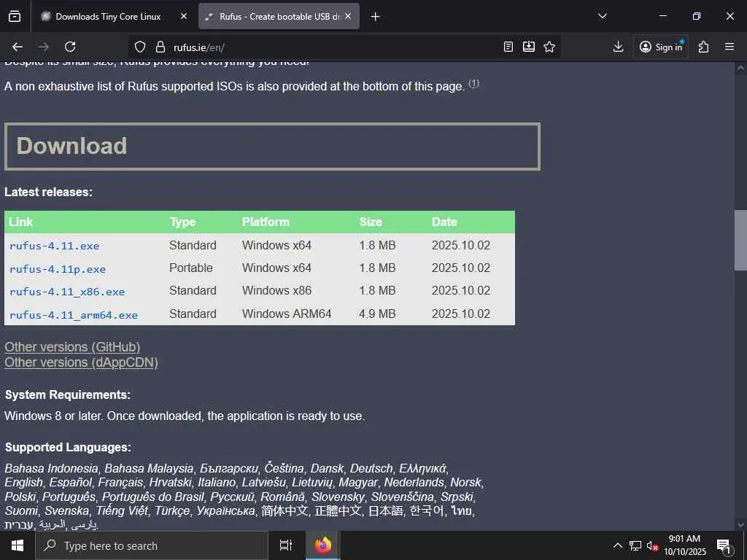Download portable rufus-4.11p.exe
747x560 pixels.
[58, 269]
